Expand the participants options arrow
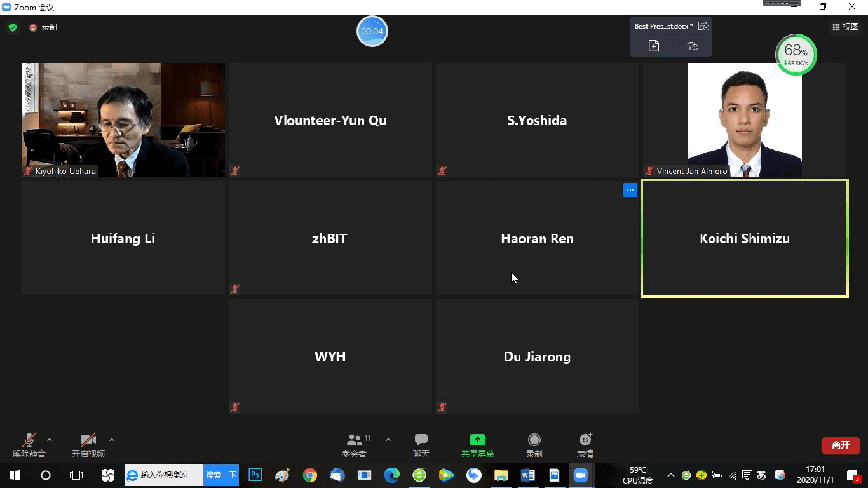Image resolution: width=868 pixels, height=488 pixels. (388, 440)
